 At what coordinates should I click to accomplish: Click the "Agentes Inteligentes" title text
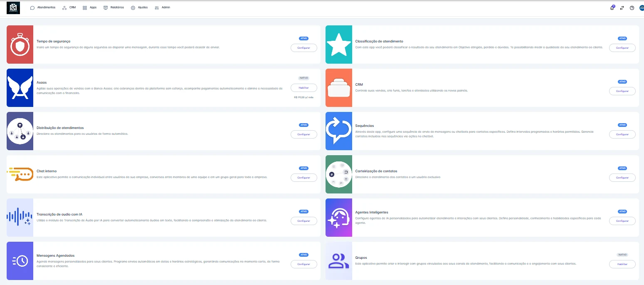(372, 212)
